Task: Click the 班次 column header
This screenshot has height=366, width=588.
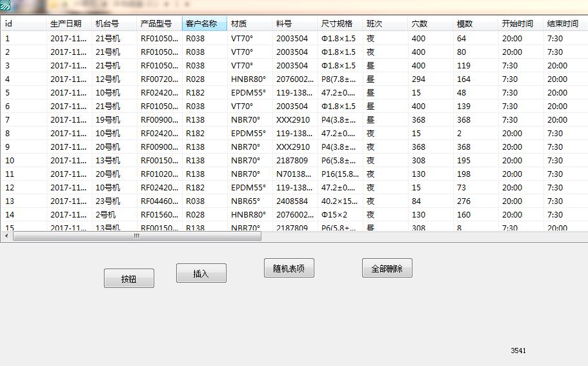Action: [x=385, y=24]
